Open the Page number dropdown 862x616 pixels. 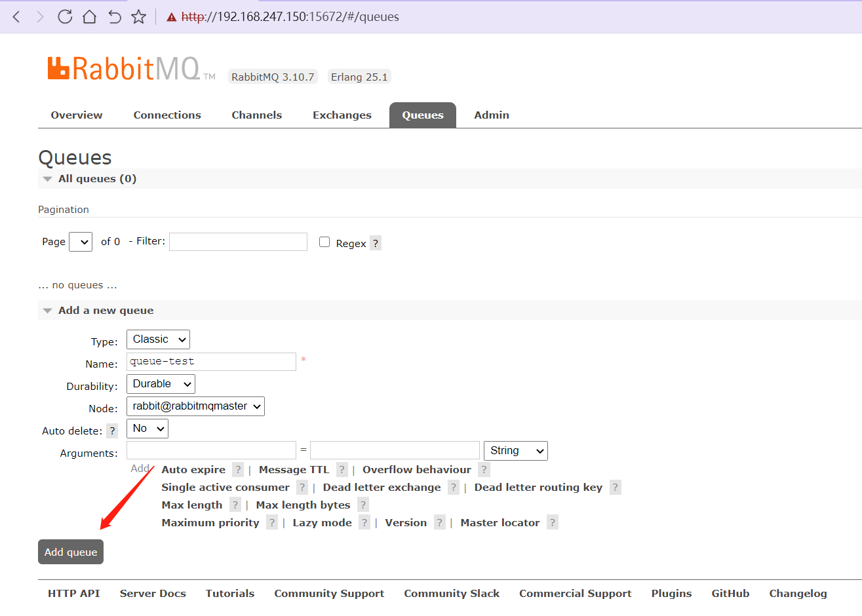pyautogui.click(x=81, y=242)
